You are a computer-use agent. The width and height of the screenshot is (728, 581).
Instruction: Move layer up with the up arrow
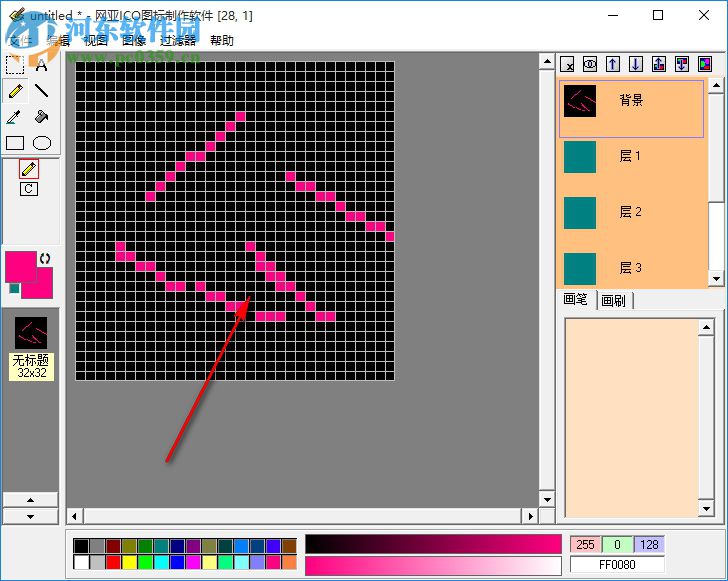(613, 64)
